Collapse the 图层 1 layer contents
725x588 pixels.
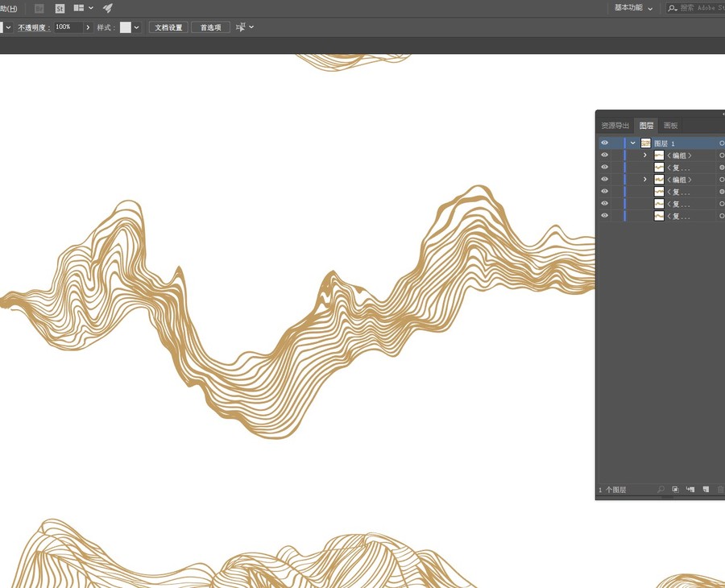(x=633, y=143)
